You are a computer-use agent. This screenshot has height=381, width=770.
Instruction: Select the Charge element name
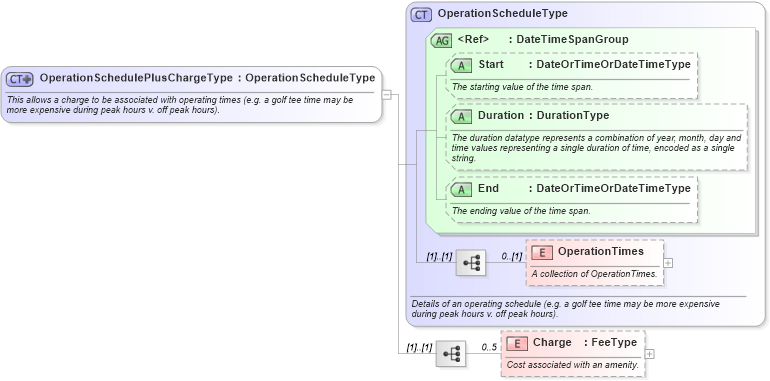pos(552,342)
